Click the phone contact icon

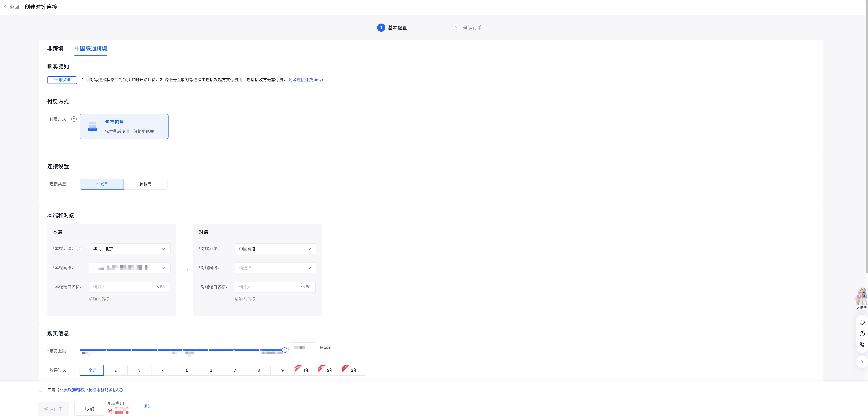[862, 344]
